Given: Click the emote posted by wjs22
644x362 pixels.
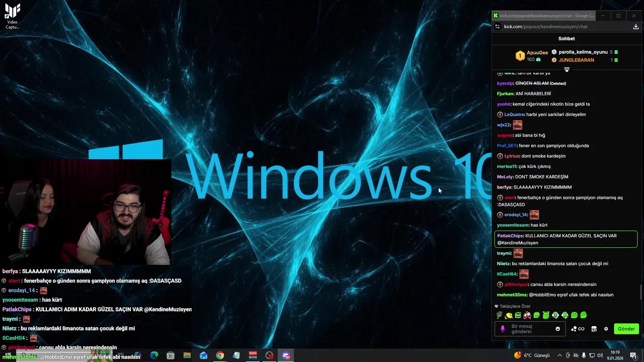Looking at the screenshot, I should click(517, 125).
